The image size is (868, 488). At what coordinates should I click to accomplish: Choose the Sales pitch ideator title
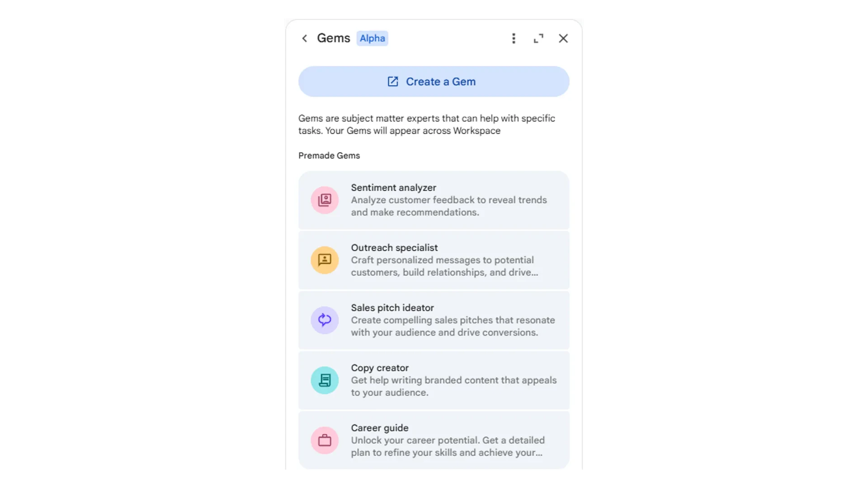[392, 308]
